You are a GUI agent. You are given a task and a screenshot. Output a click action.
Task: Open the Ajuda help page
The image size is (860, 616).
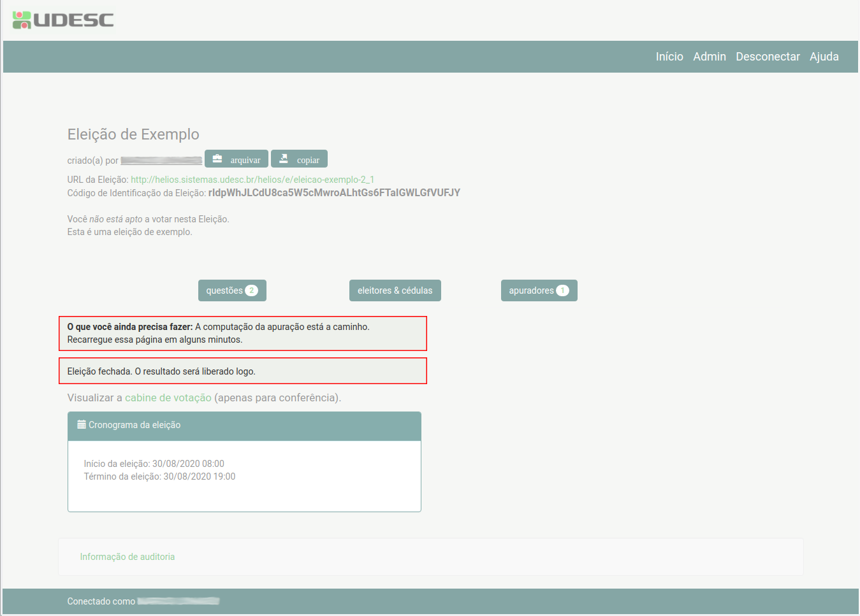pyautogui.click(x=824, y=57)
